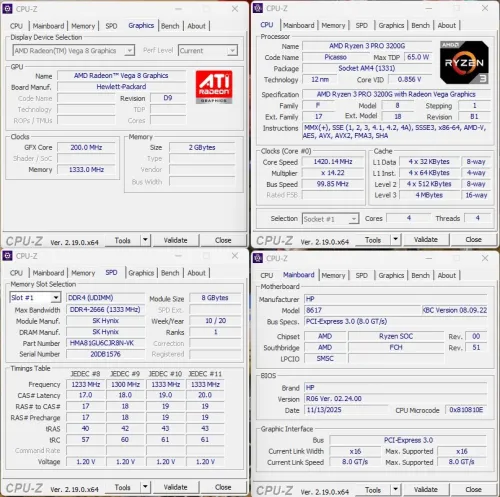500x497 pixels.
Task: Open the About tab in the SPD window
Action: pyautogui.click(x=196, y=273)
